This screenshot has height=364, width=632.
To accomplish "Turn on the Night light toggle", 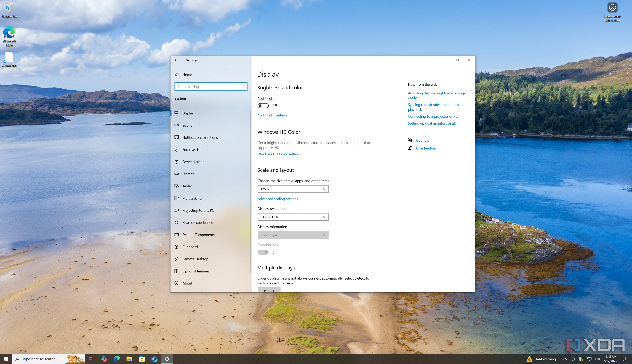I will click(x=263, y=106).
